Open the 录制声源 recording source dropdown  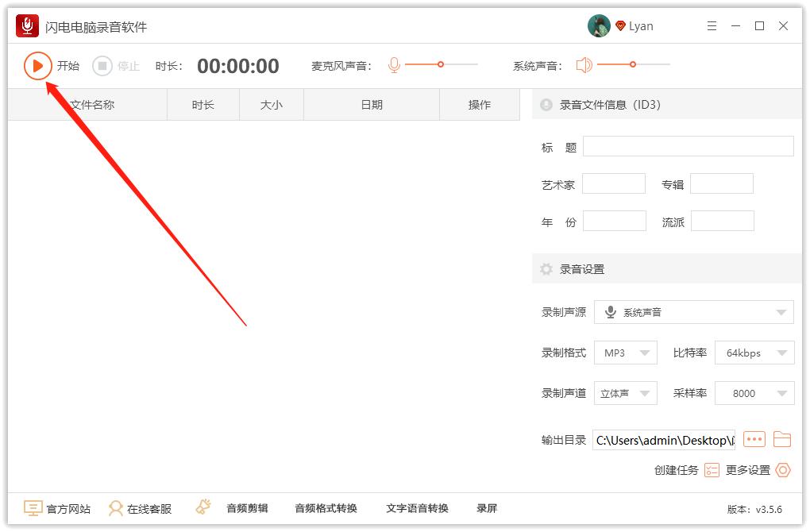(693, 311)
